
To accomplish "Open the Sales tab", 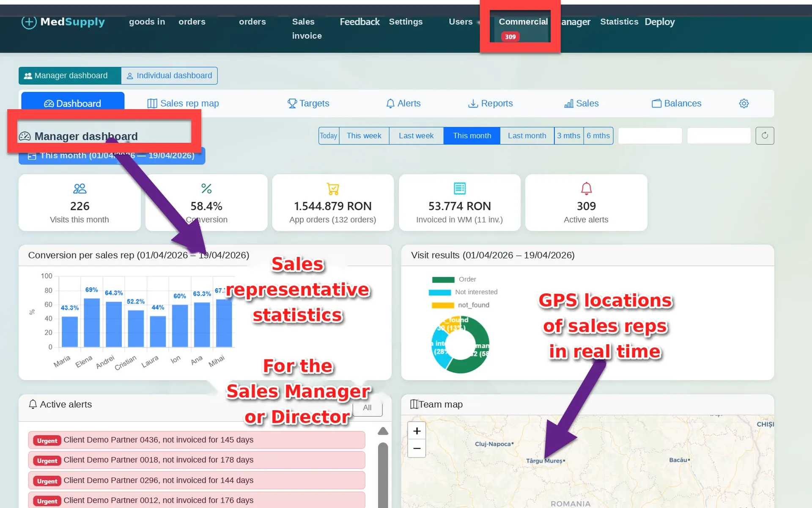I will tap(582, 103).
